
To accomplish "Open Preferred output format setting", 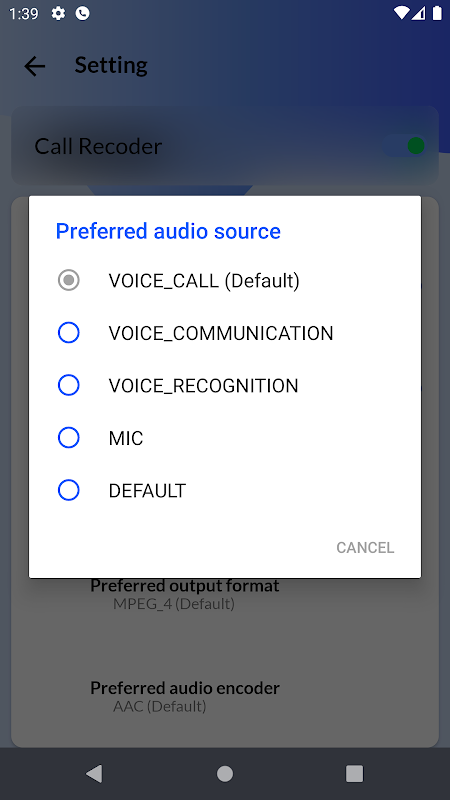I will 185,594.
